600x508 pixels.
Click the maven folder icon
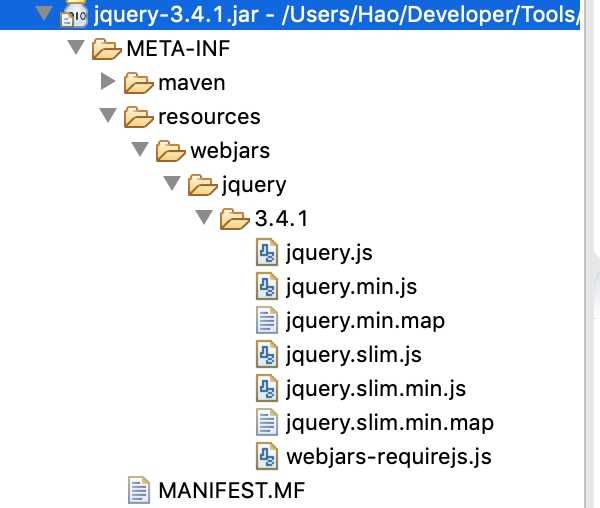point(139,83)
